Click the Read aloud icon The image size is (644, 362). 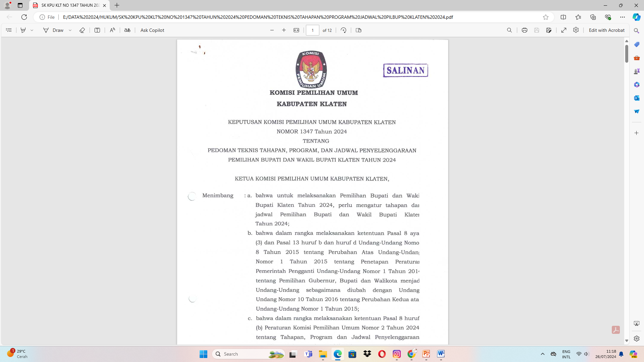tap(112, 30)
